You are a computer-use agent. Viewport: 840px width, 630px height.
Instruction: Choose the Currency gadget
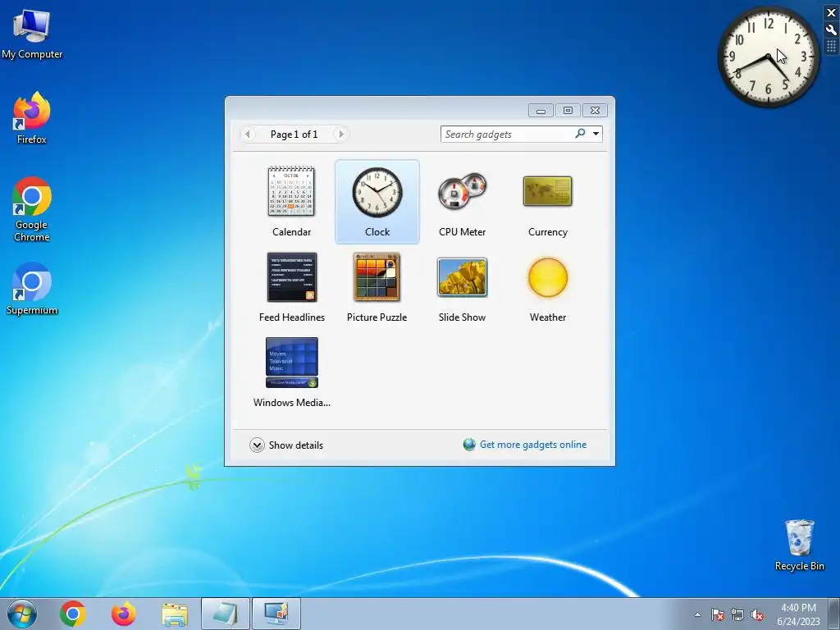click(547, 202)
